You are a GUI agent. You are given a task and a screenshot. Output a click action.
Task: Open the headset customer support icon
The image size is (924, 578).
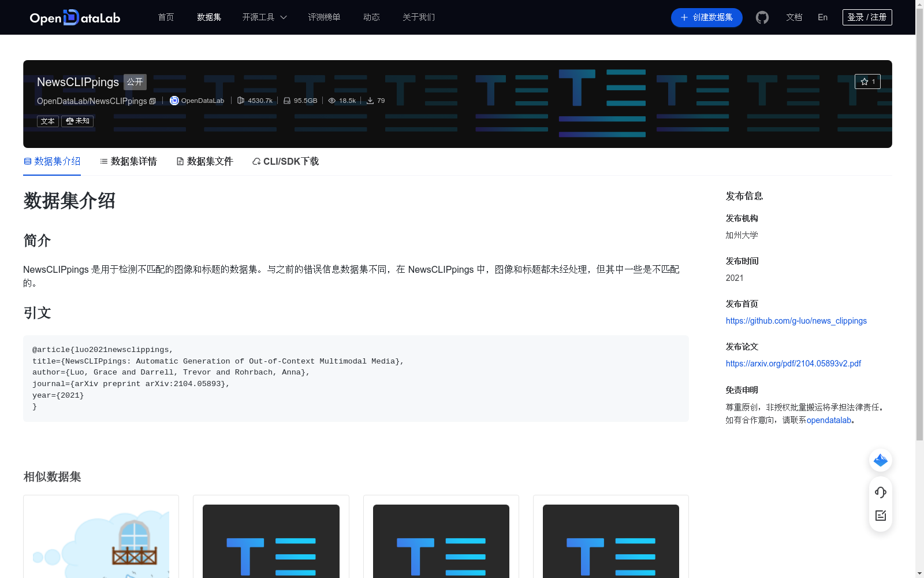(881, 492)
